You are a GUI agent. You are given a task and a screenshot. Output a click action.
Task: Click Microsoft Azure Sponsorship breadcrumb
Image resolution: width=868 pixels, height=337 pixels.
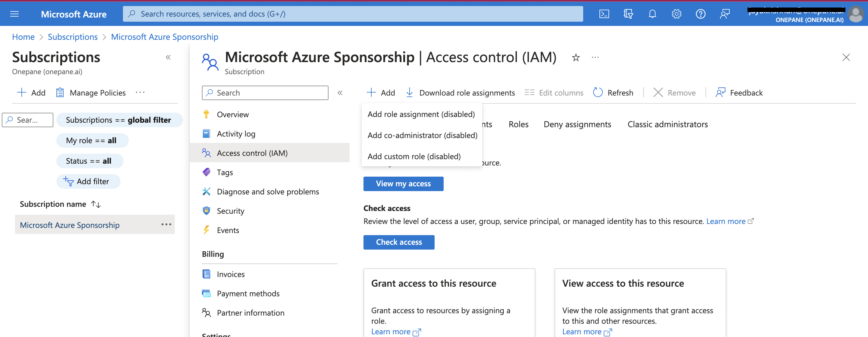tap(165, 37)
